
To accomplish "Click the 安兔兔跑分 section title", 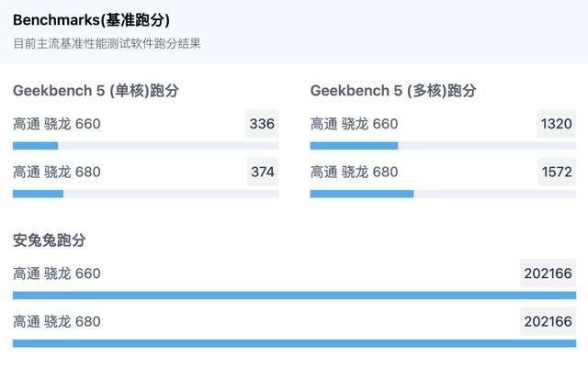I will point(49,240).
